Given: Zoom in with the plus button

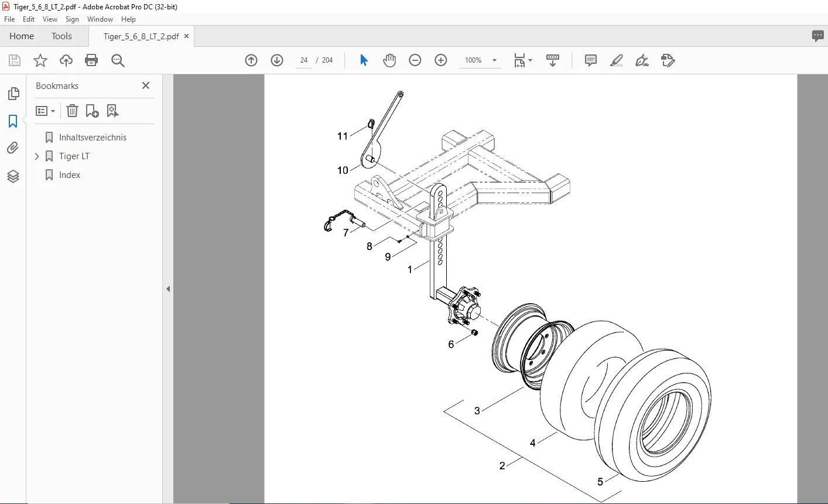Looking at the screenshot, I should point(441,60).
